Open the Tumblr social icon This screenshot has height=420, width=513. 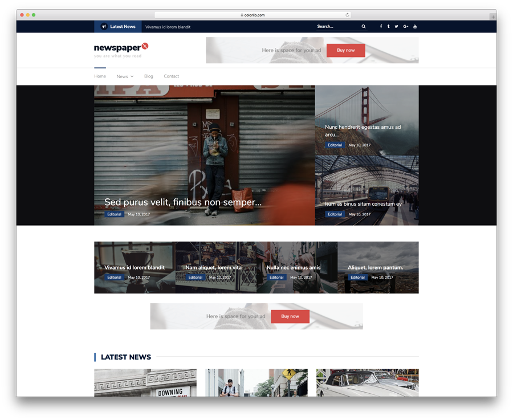389,27
